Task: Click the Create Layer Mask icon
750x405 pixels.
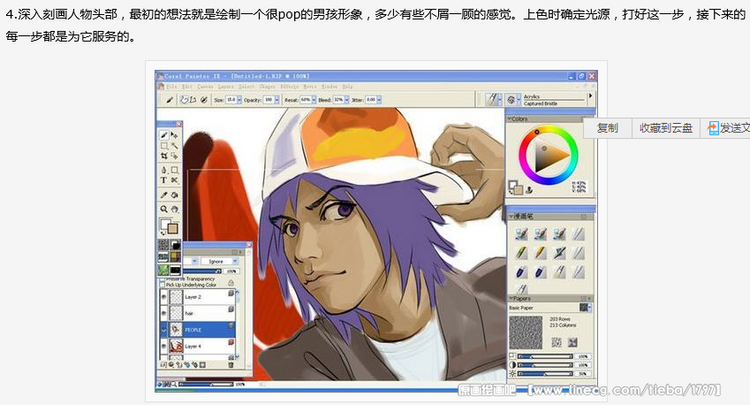Action: coord(202,365)
